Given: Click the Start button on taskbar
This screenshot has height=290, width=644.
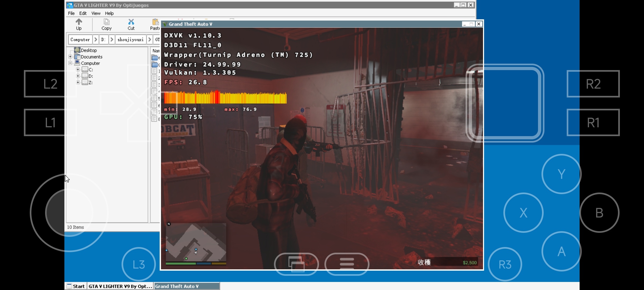Looking at the screenshot, I should tap(76, 286).
